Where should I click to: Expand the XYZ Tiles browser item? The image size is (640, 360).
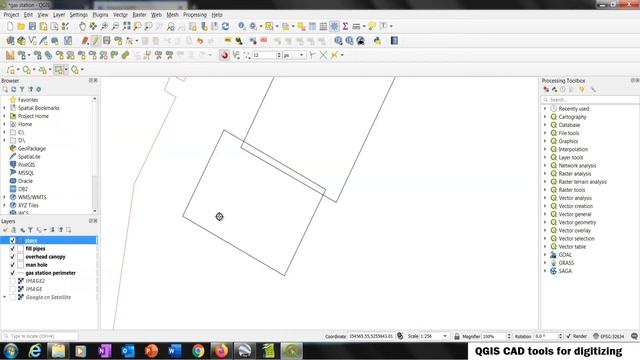tap(4, 205)
